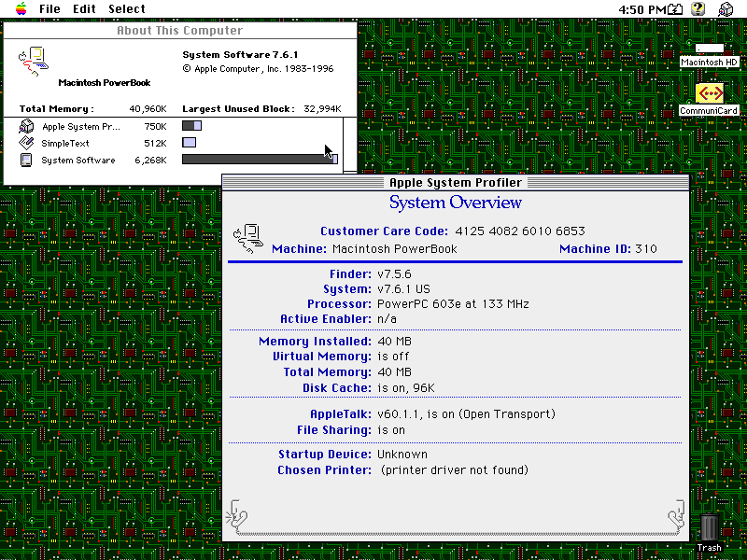Click the next page hand icon

tap(676, 515)
